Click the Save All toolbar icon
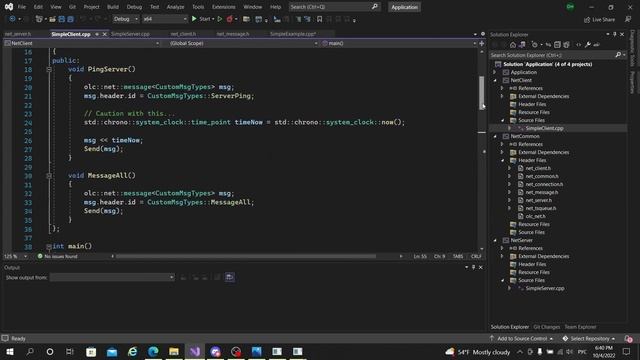This screenshot has width=640, height=360. (71, 19)
